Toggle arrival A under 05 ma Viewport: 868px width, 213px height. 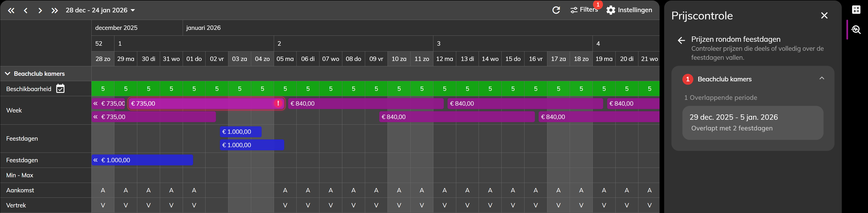(x=285, y=190)
